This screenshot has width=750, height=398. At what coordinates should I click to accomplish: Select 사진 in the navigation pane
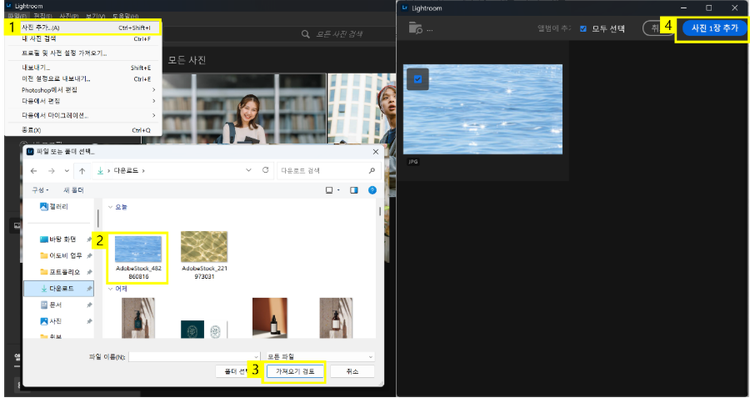[52, 321]
